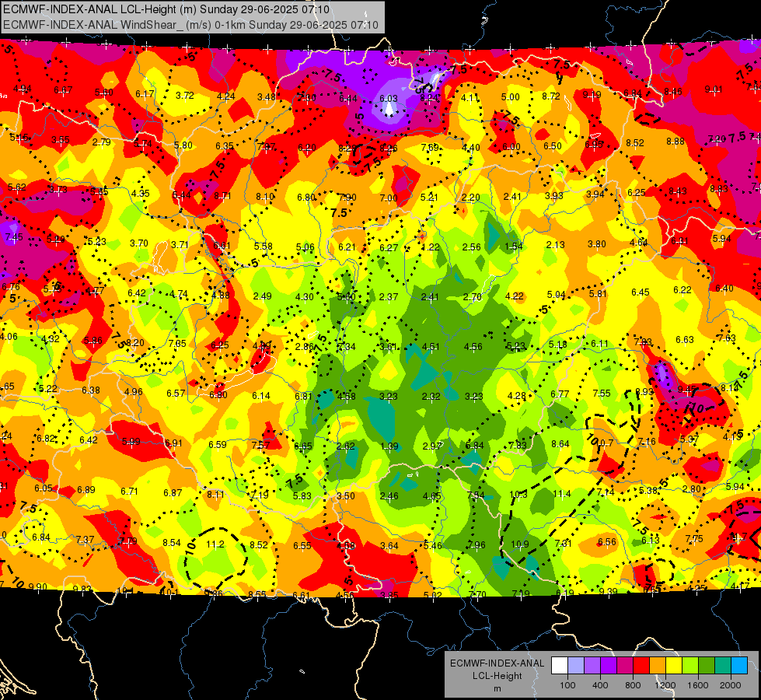This screenshot has width=761, height=700.
Task: Click the legend tick label "2000"
Action: (x=731, y=685)
